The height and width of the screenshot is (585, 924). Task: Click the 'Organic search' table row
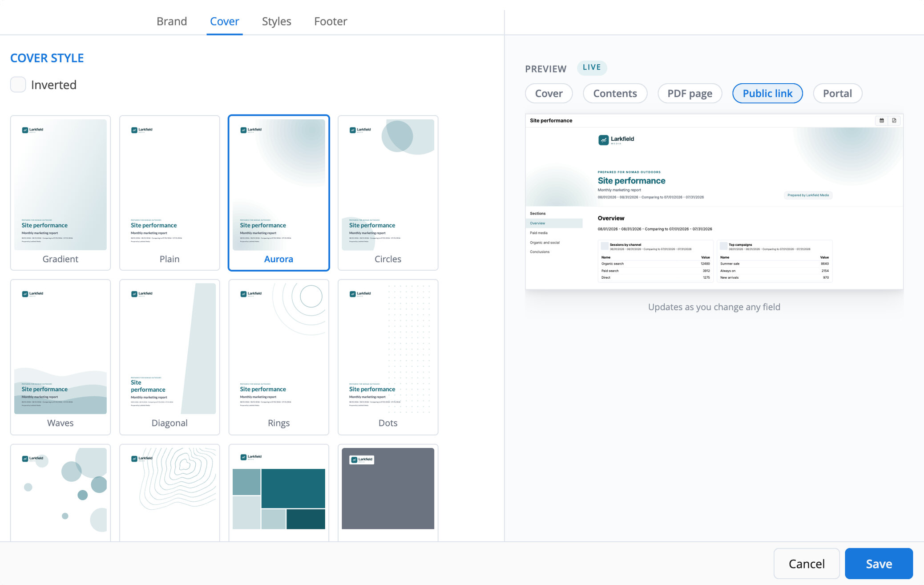[656, 264]
